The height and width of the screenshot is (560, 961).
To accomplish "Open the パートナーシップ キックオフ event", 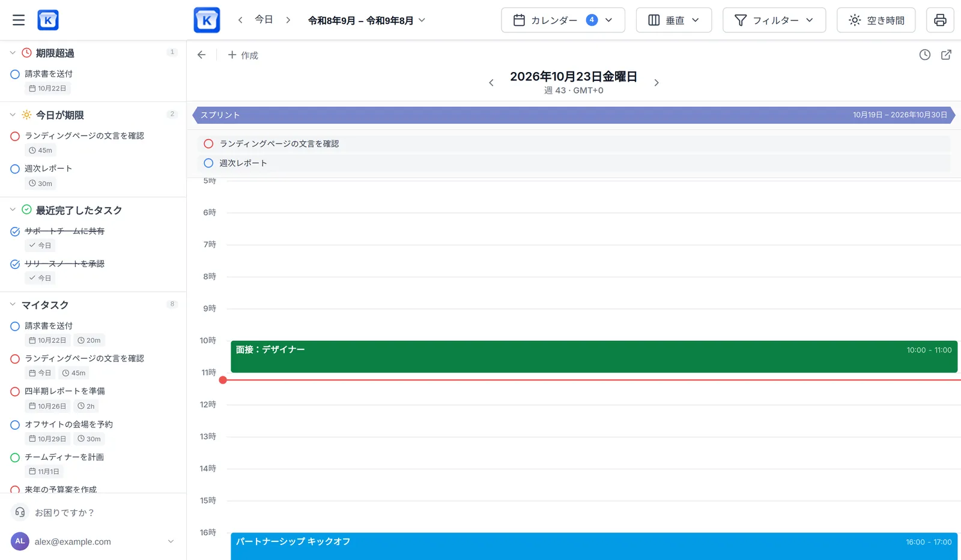I will [594, 546].
